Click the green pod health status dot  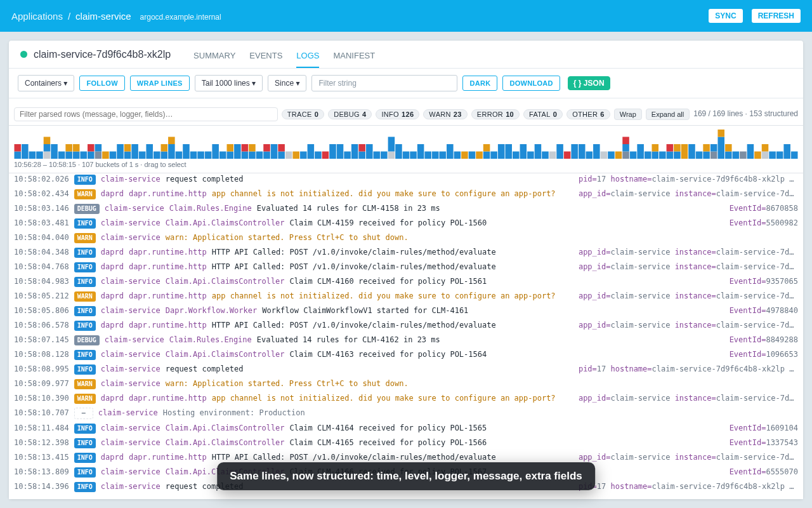point(24,55)
